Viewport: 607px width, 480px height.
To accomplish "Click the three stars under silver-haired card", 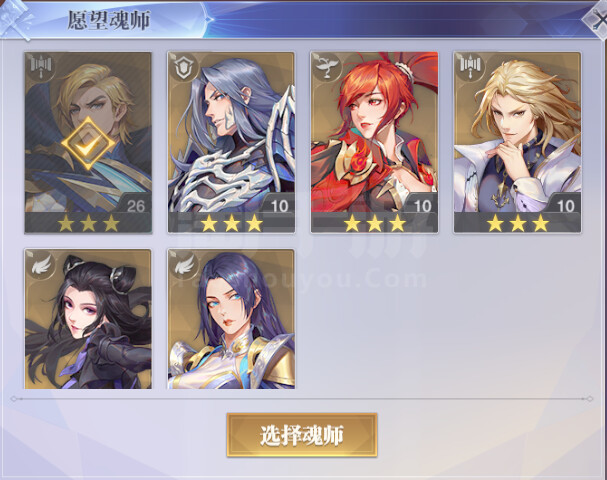I will [231, 223].
